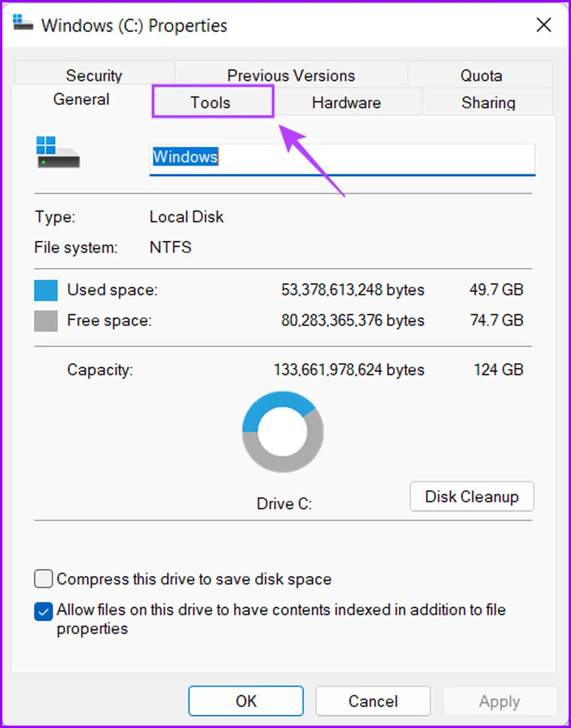Close the Properties dialog with the X
The height and width of the screenshot is (728, 571).
click(543, 25)
